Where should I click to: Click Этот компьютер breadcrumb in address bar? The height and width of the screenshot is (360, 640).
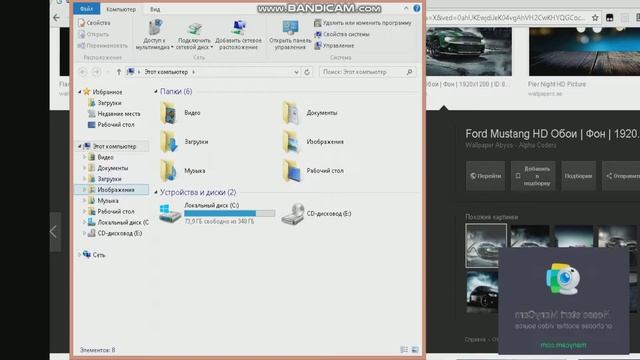coord(166,72)
